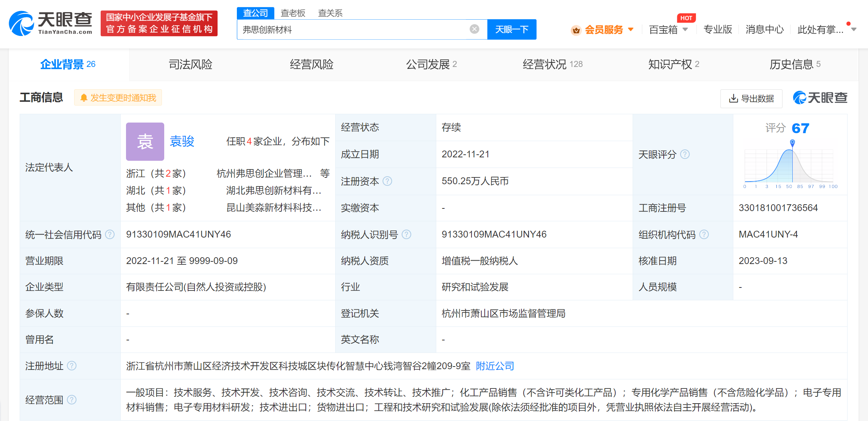Switch to the 查老板 tab
The width and height of the screenshot is (868, 421).
pyautogui.click(x=293, y=12)
